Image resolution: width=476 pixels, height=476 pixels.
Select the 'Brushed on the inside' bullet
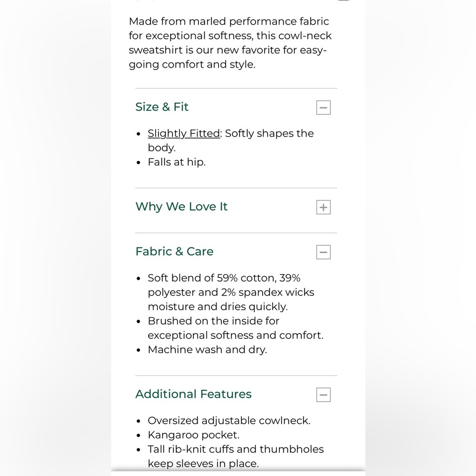click(x=236, y=328)
